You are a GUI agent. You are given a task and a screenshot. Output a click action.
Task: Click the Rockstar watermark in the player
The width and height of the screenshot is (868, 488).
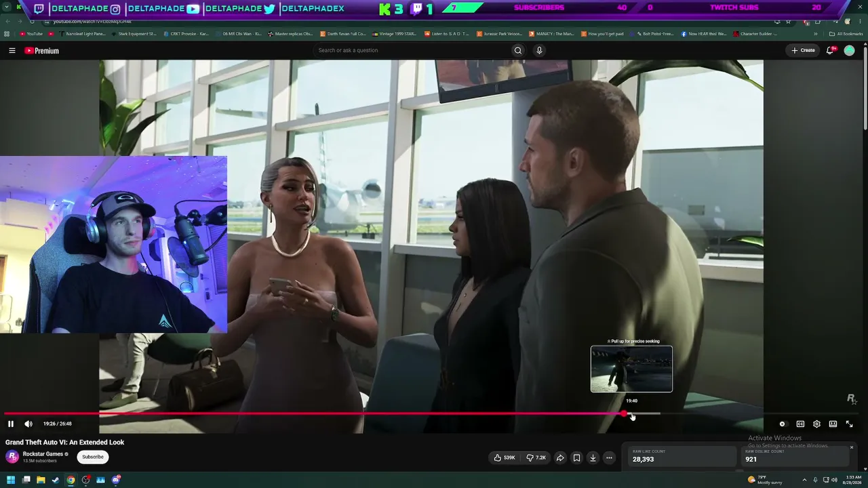(852, 399)
